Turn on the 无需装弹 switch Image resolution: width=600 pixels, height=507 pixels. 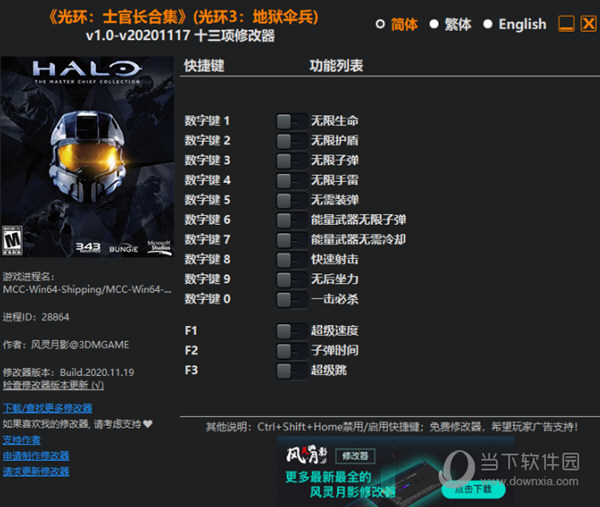click(292, 201)
